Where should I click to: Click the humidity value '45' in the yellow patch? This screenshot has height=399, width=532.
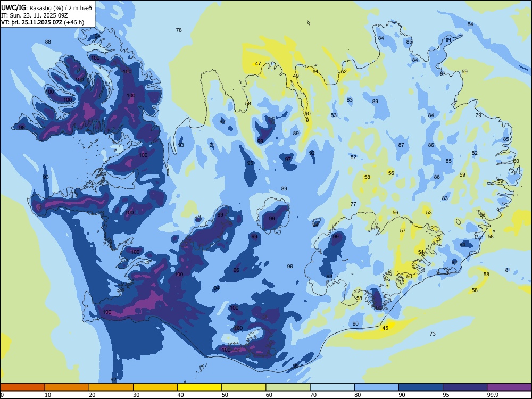pos(385,328)
